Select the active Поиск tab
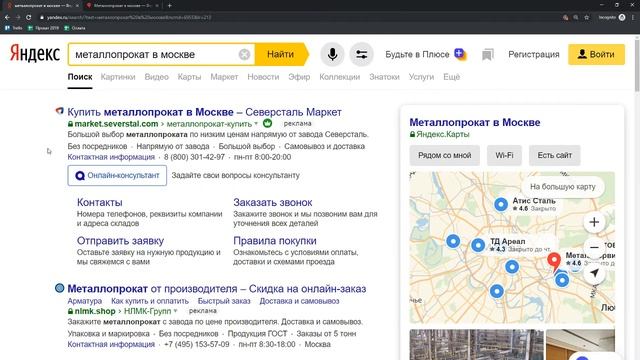 pos(80,77)
